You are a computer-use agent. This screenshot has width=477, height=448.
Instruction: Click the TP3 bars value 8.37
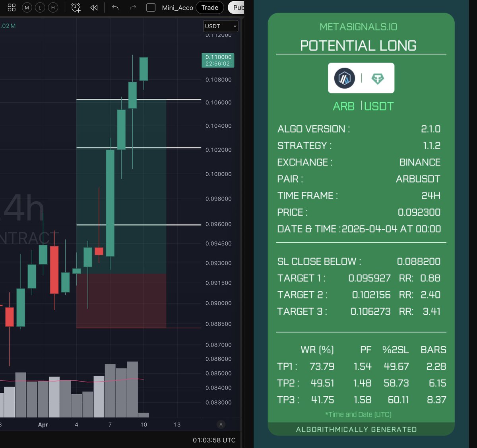click(x=436, y=400)
